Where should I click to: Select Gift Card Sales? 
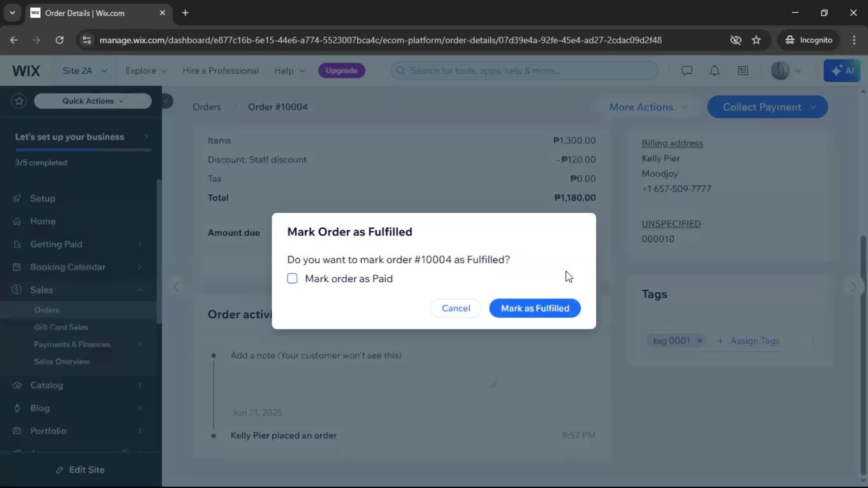[x=61, y=327]
